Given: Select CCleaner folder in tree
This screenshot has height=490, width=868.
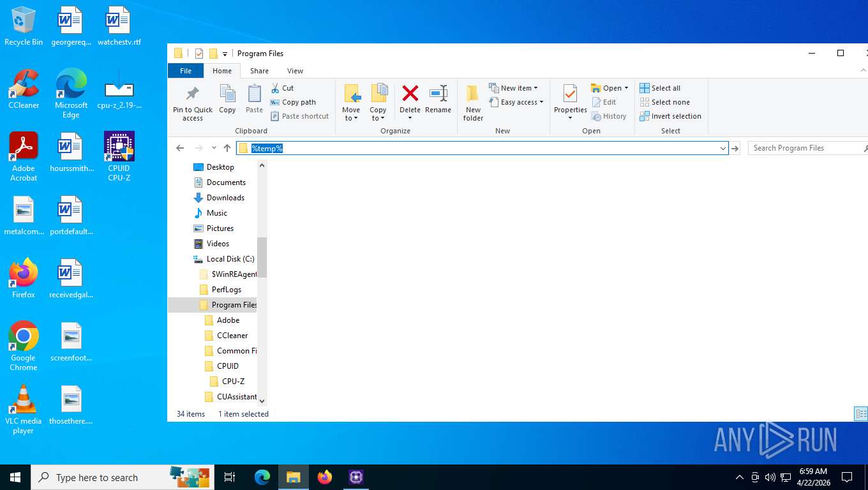Looking at the screenshot, I should 232,336.
